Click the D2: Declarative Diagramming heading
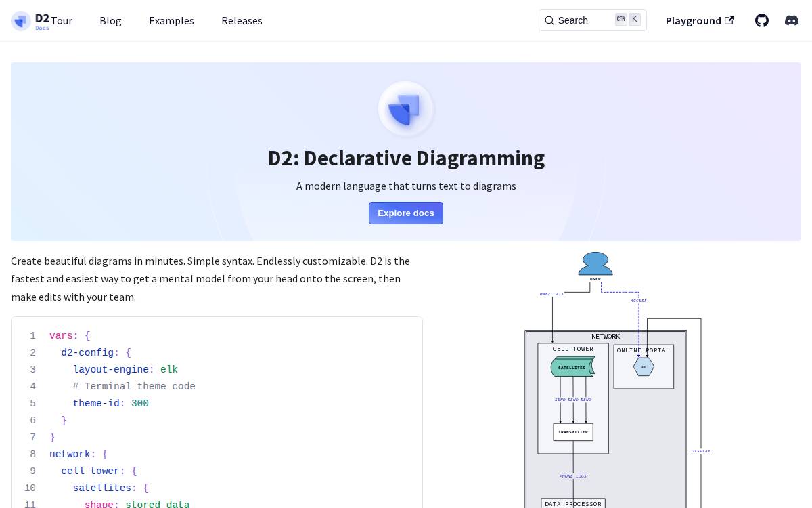 pyautogui.click(x=406, y=158)
